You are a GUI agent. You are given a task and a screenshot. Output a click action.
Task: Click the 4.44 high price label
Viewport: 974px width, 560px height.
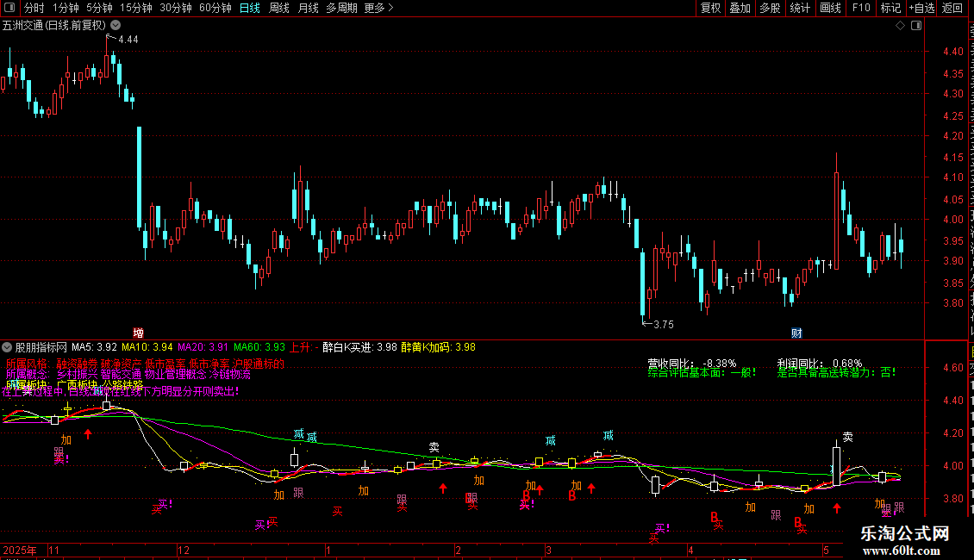pyautogui.click(x=128, y=39)
